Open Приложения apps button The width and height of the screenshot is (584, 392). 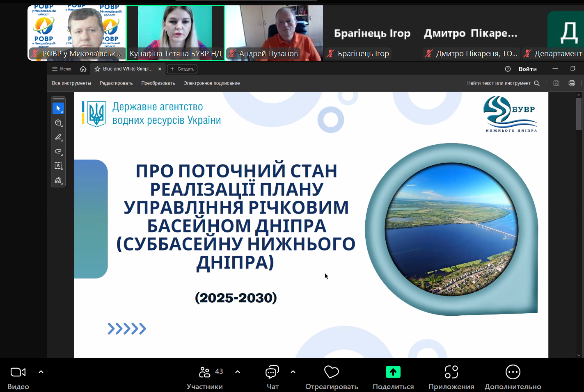coord(451,378)
